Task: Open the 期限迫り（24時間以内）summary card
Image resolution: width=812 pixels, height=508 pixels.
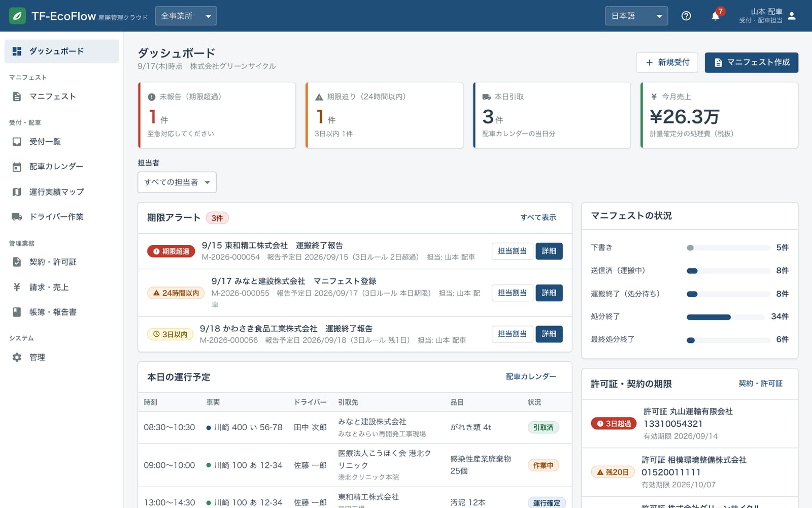Action: [x=384, y=115]
